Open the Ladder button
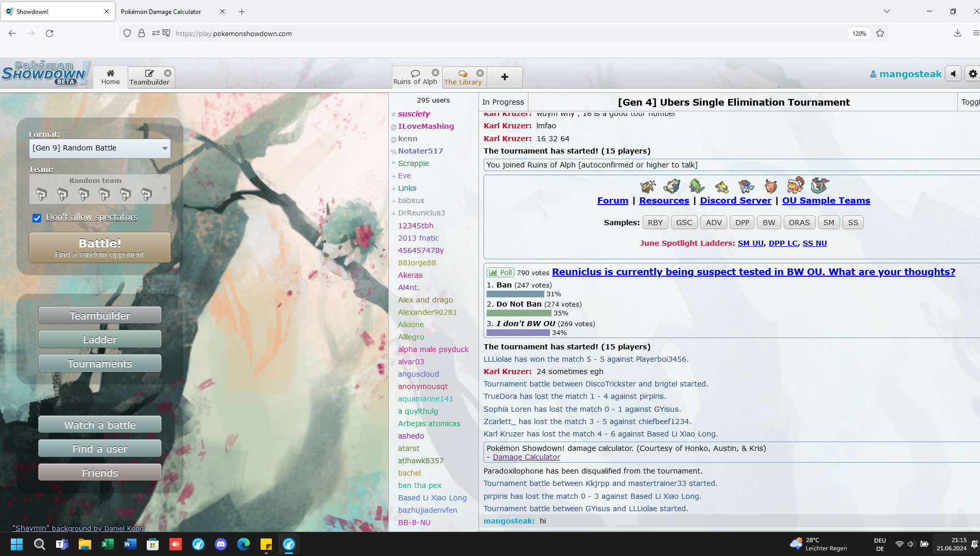Screen dimensions: 980x556 (100, 339)
